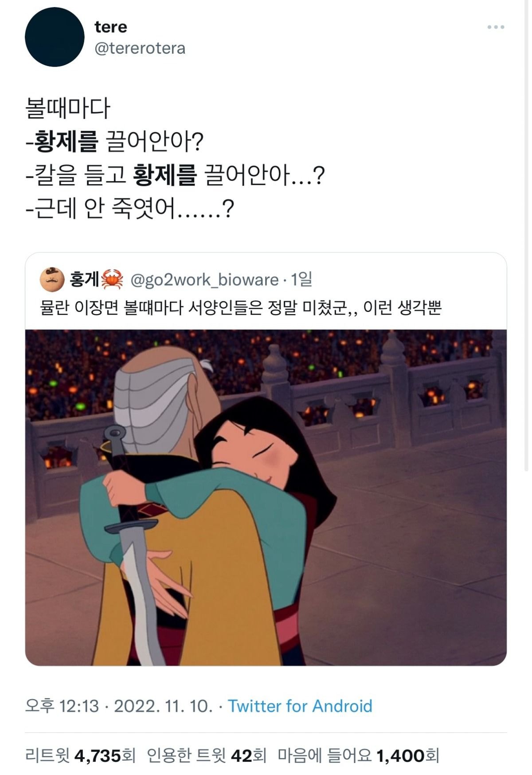Screen dimensions: 532x775
Task: Open the @tererotera handle link
Action: [x=140, y=48]
